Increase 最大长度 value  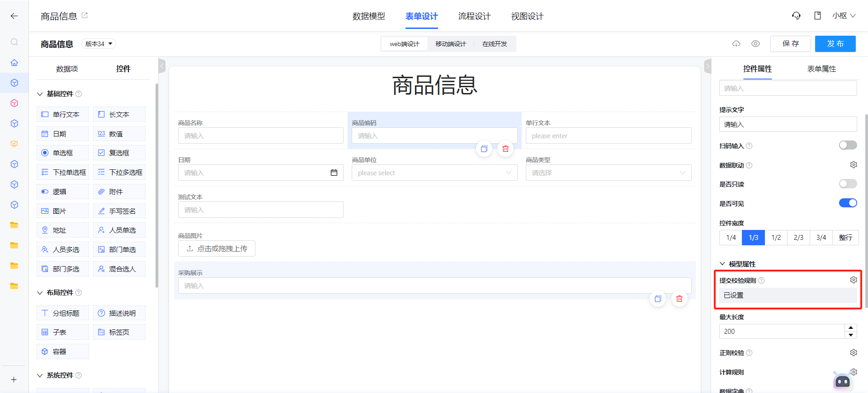coord(851,327)
